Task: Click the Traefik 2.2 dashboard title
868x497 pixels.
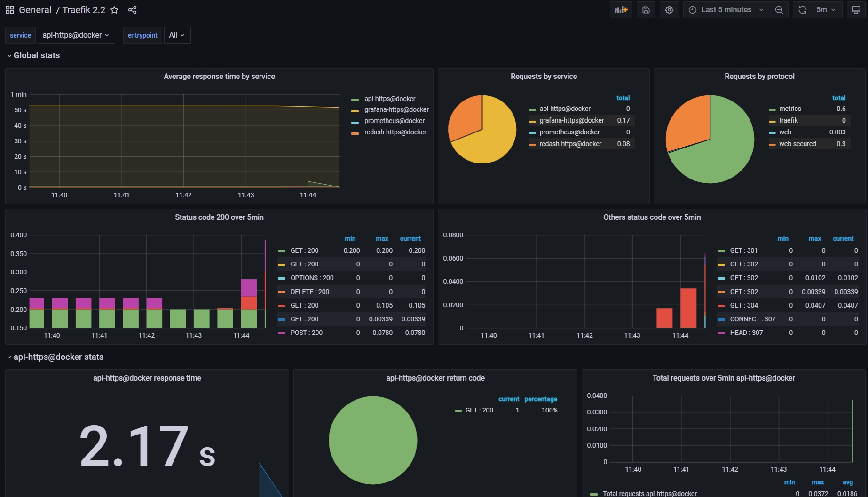Action: (x=84, y=10)
